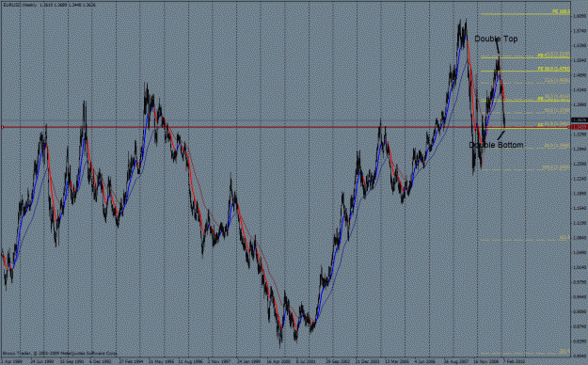Click the 29 Sep 2002 date label
This screenshot has height=365, width=588.
(337, 361)
